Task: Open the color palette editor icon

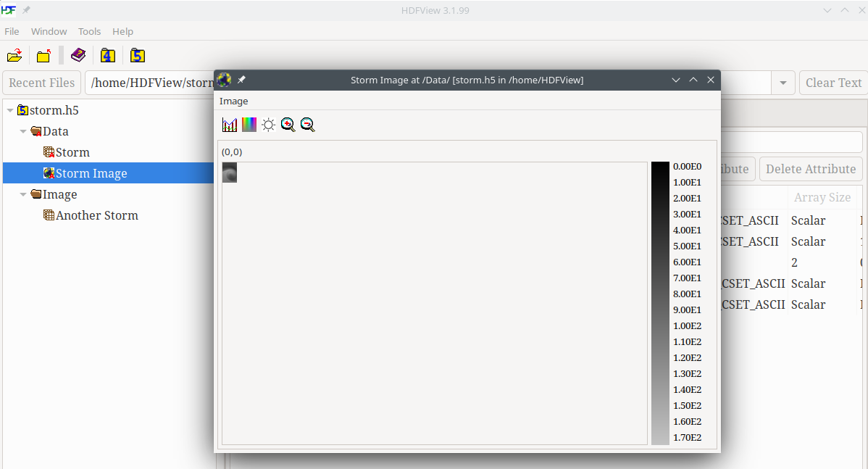Action: pos(249,125)
